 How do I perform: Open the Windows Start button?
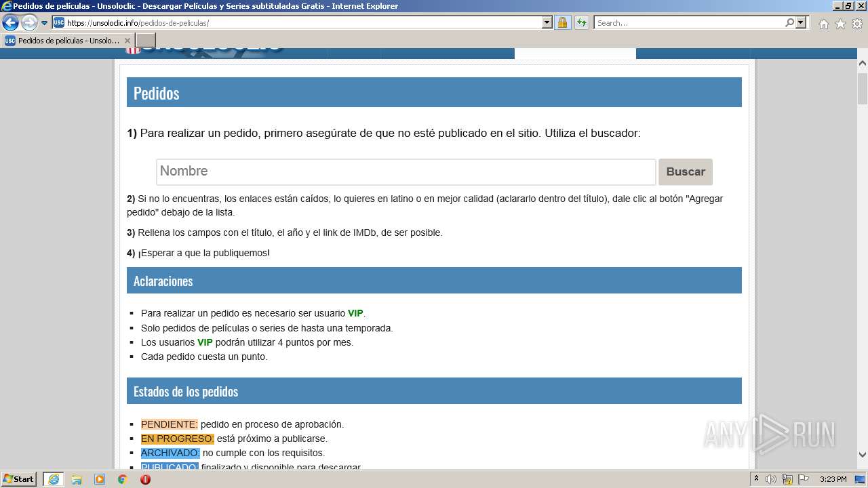click(x=18, y=479)
